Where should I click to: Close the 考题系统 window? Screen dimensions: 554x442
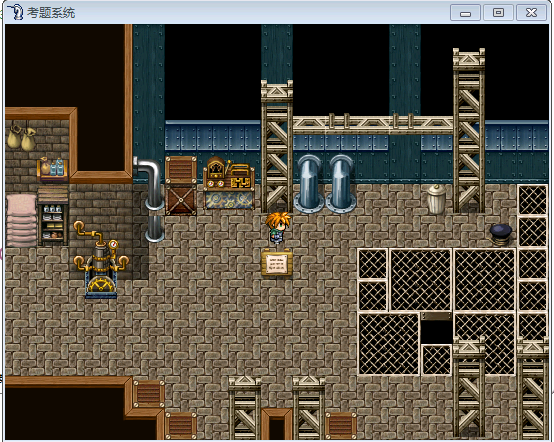(531, 13)
